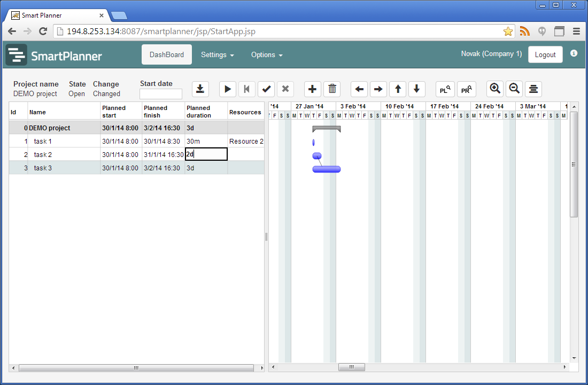Click the quote bubble extension icon
This screenshot has width=588, height=385.
[x=542, y=32]
